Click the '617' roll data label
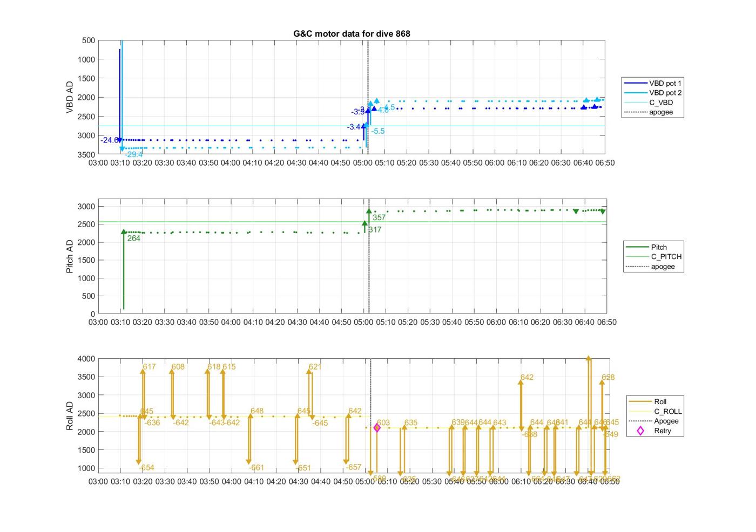The height and width of the screenshot is (532, 756). point(149,367)
